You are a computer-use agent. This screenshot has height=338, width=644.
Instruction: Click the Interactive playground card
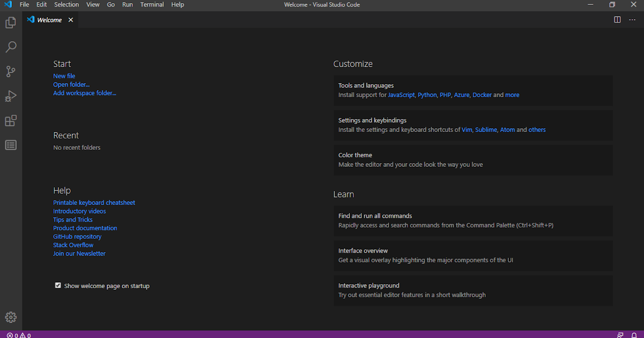tap(473, 290)
